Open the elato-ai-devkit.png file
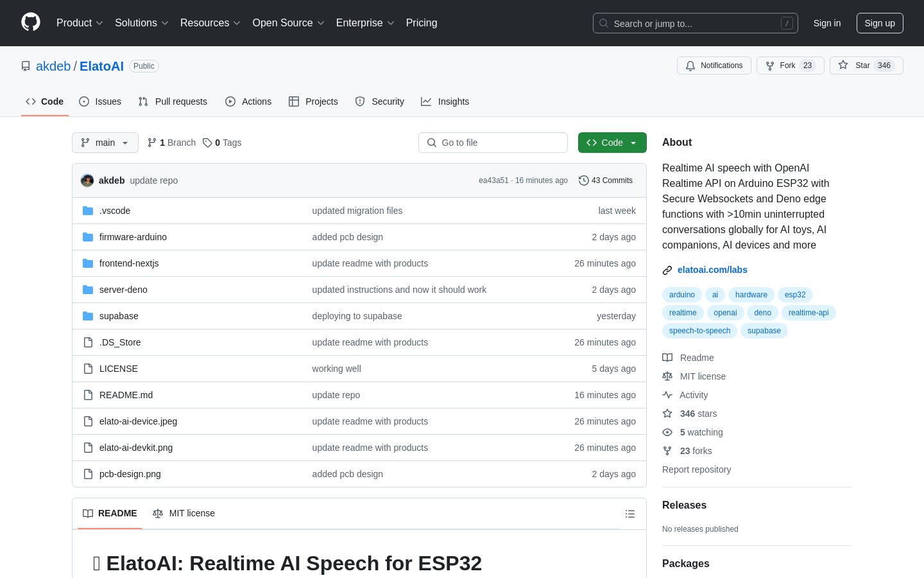Viewport: 924px width, 578px height. (136, 448)
